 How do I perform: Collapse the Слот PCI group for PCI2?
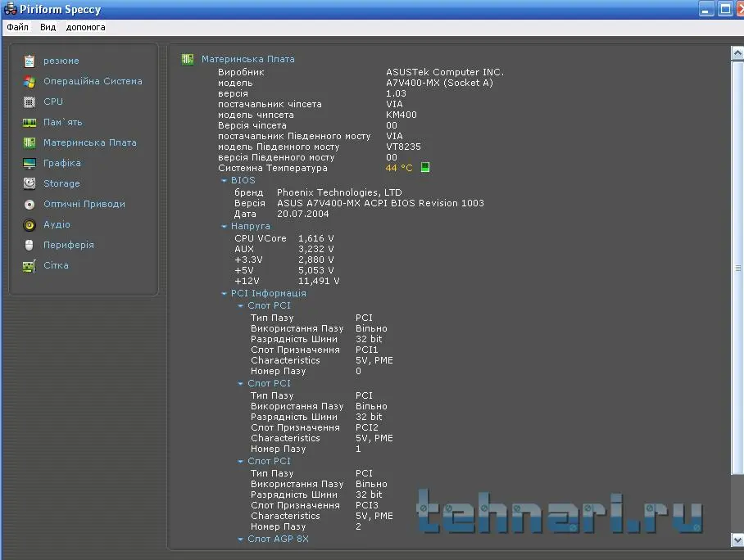coord(241,384)
